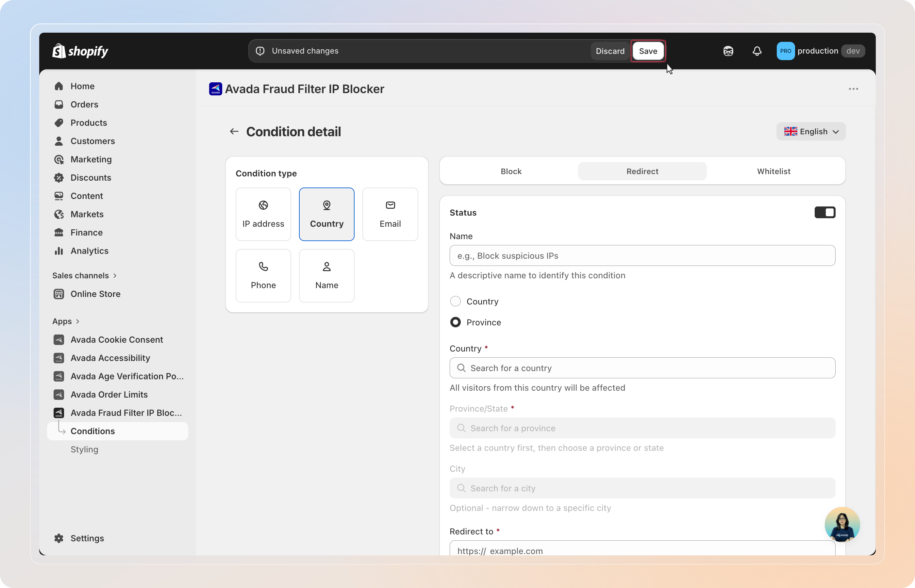Viewport: 915px width, 588px height.
Task: Open Avada Fraud Filter IP Blocker in sidebar
Action: point(117,413)
